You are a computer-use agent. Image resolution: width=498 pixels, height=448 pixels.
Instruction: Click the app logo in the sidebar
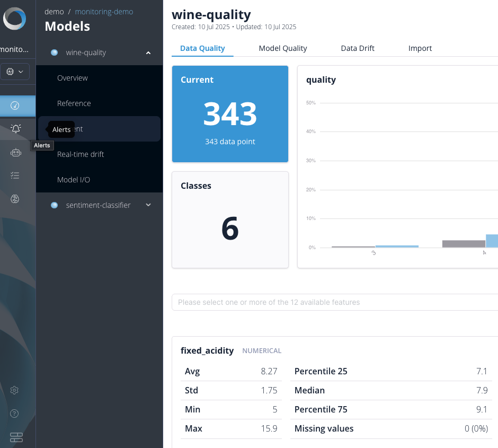coord(15,19)
